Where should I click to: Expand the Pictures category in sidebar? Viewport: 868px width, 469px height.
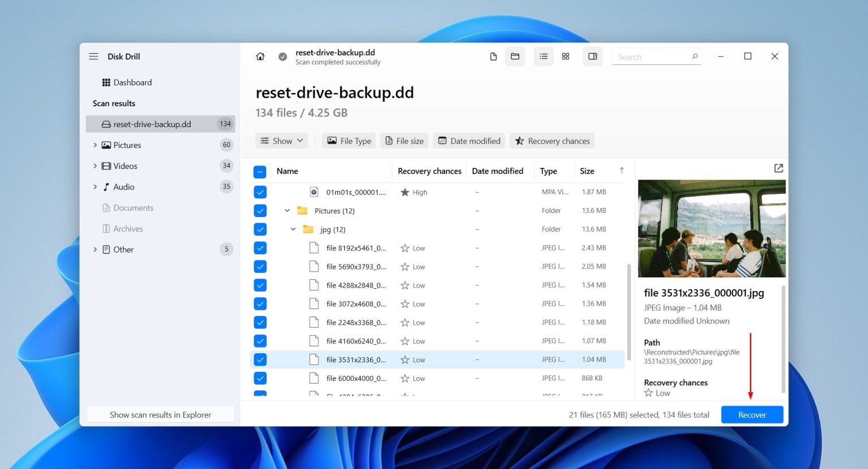(x=95, y=145)
